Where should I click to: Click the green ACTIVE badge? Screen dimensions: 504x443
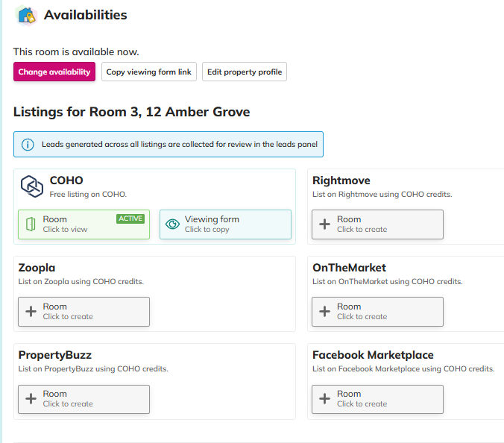pos(130,219)
